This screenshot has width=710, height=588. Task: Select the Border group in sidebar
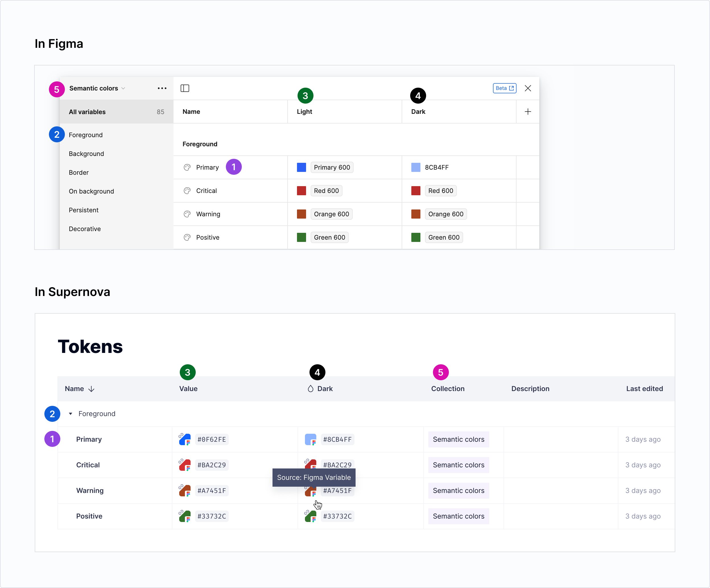(79, 172)
